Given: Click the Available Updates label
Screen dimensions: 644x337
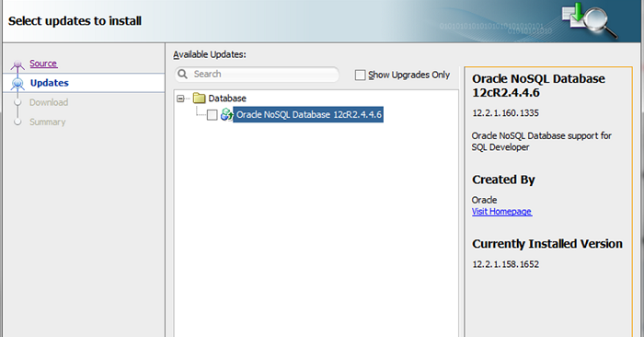Looking at the screenshot, I should pyautogui.click(x=210, y=54).
